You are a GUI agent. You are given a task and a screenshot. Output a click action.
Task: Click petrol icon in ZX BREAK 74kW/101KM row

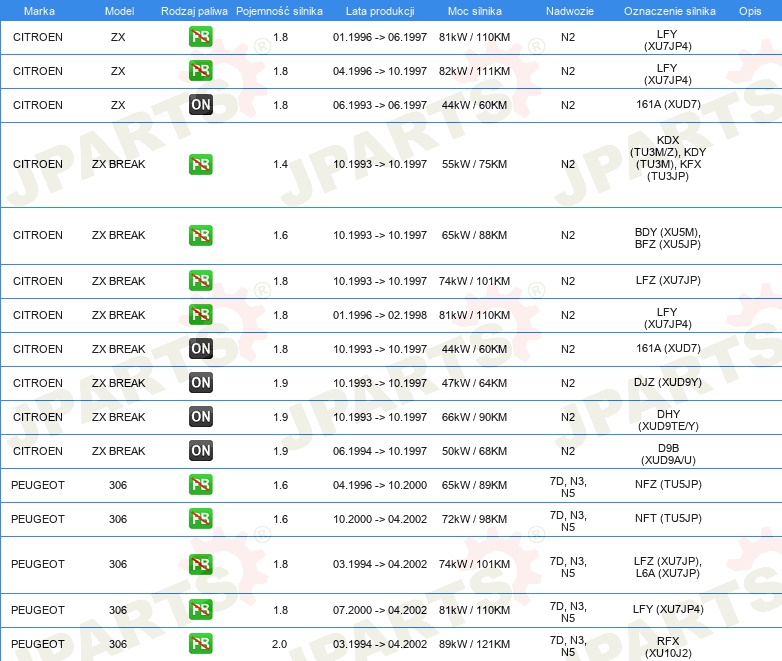coord(200,281)
